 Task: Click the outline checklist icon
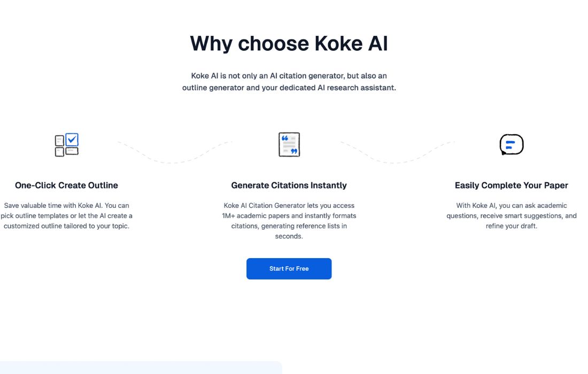[67, 145]
